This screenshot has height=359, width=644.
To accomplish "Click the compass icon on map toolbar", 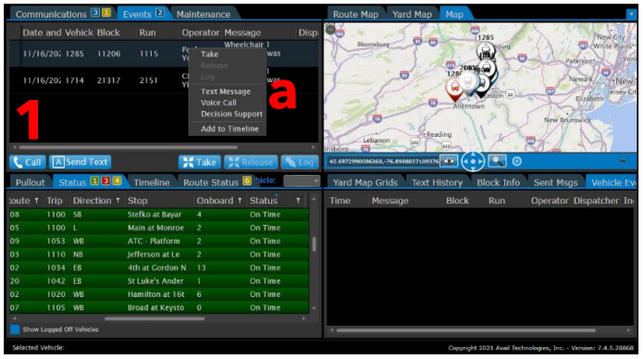I will pos(517,161).
